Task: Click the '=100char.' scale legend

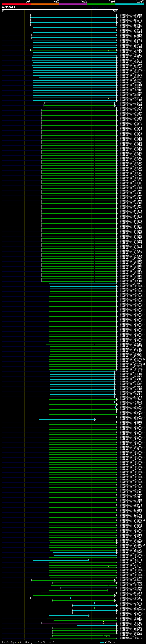Action: click(108, 642)
